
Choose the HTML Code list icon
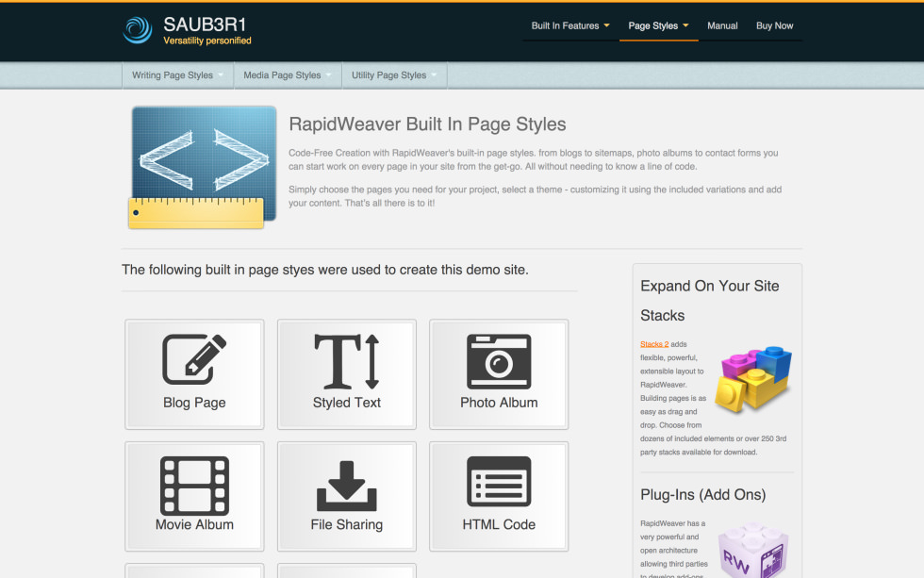499,482
